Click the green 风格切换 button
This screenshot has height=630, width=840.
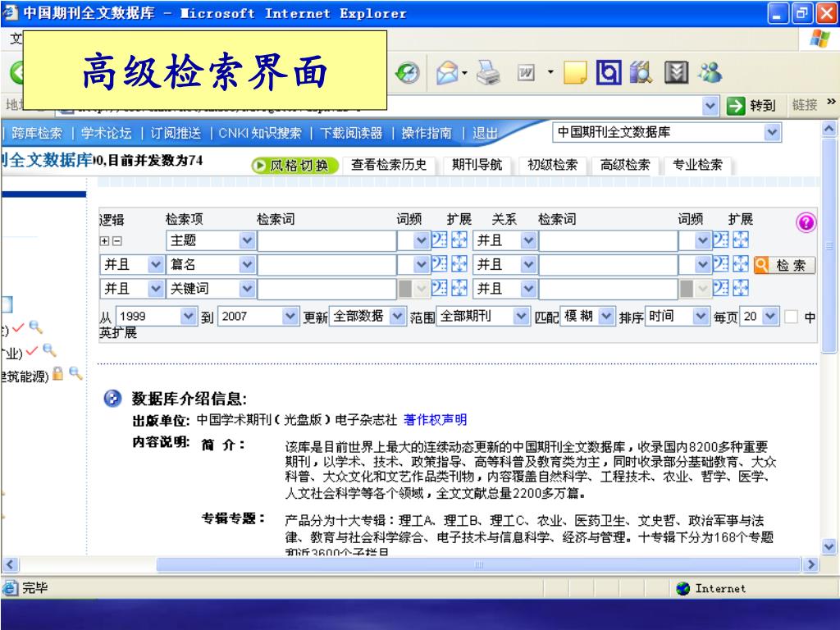[294, 166]
